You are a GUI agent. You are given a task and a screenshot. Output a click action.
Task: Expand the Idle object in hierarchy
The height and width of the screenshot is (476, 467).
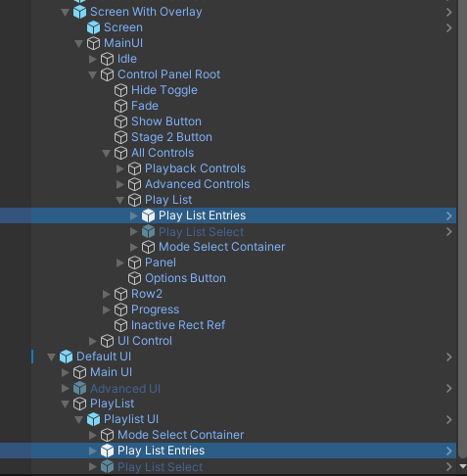point(93,59)
